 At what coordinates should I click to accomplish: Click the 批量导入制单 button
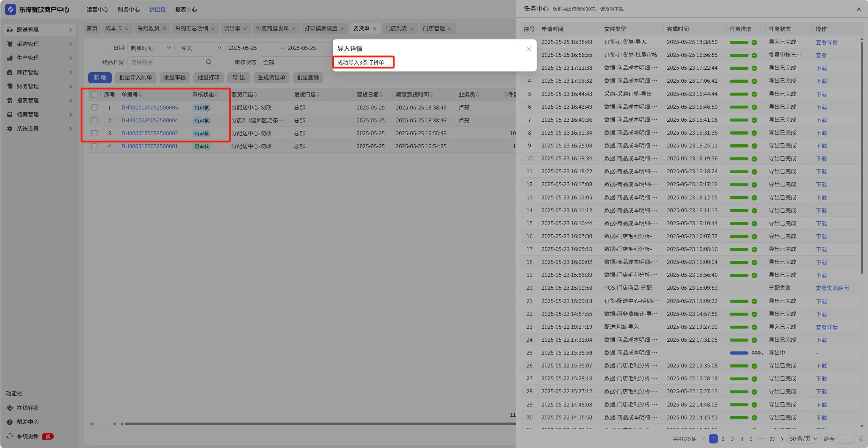pos(136,77)
